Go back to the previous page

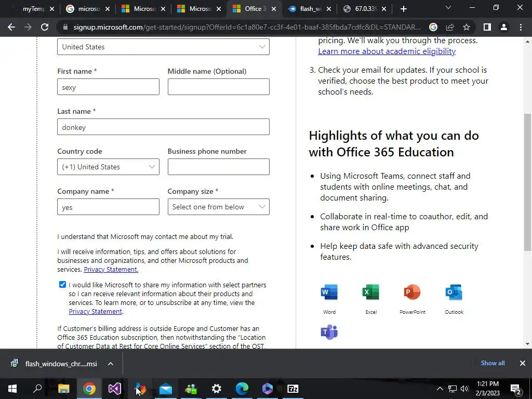click(x=11, y=27)
